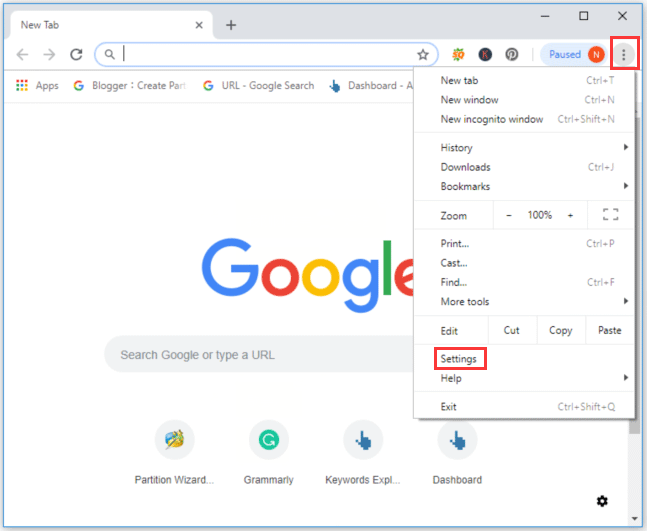
Task: Open Keywords Expl... shortcut tile
Action: point(363,453)
